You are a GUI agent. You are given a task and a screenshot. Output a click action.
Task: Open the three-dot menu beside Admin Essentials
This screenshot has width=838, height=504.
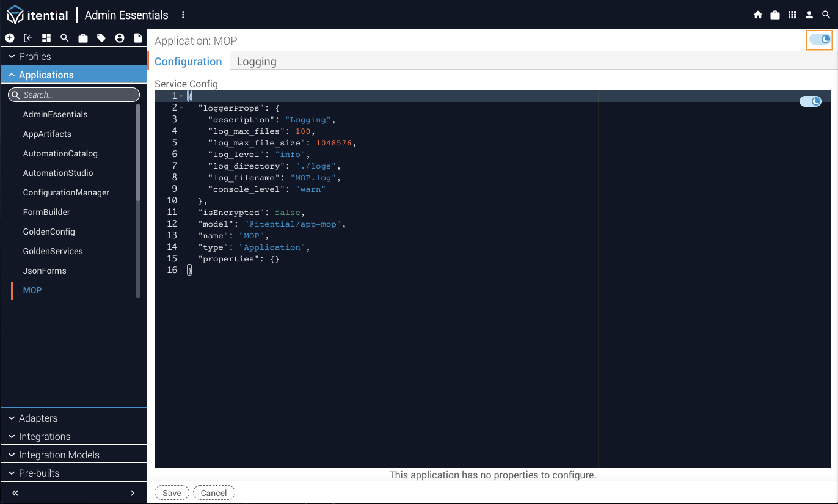183,15
